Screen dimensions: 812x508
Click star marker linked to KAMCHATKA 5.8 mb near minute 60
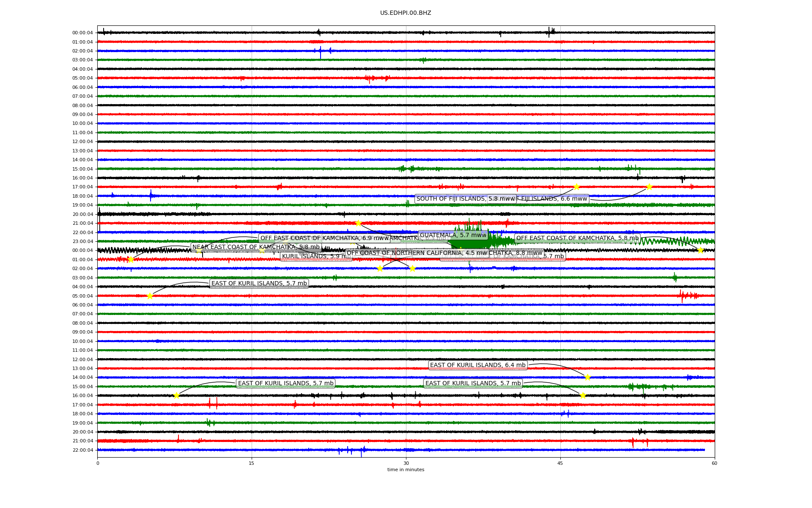tap(700, 250)
